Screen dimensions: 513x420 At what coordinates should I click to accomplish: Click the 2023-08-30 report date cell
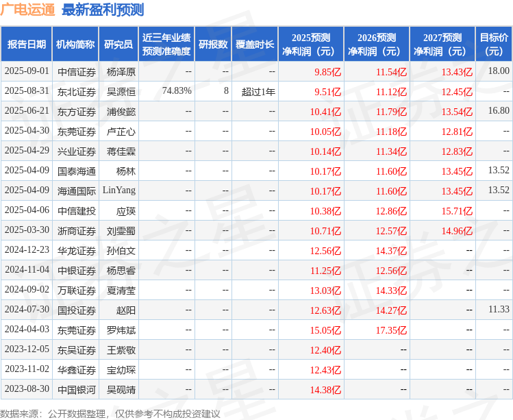coord(27,389)
